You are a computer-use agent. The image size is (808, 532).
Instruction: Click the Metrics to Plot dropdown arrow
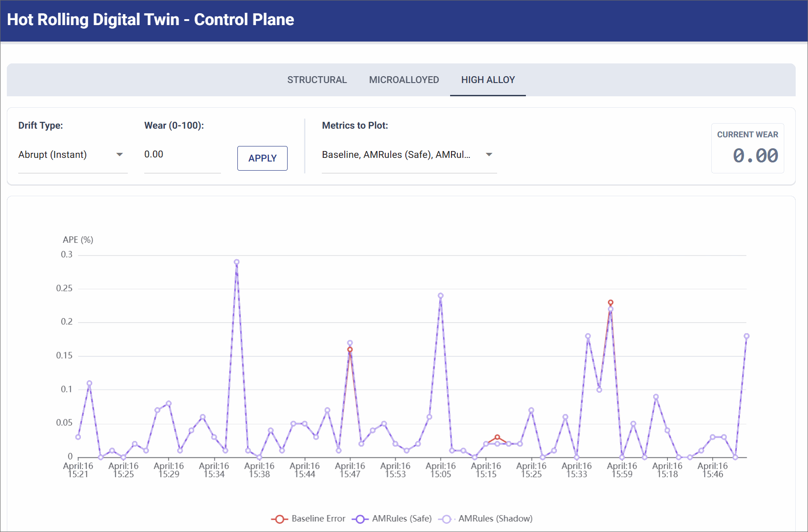489,155
